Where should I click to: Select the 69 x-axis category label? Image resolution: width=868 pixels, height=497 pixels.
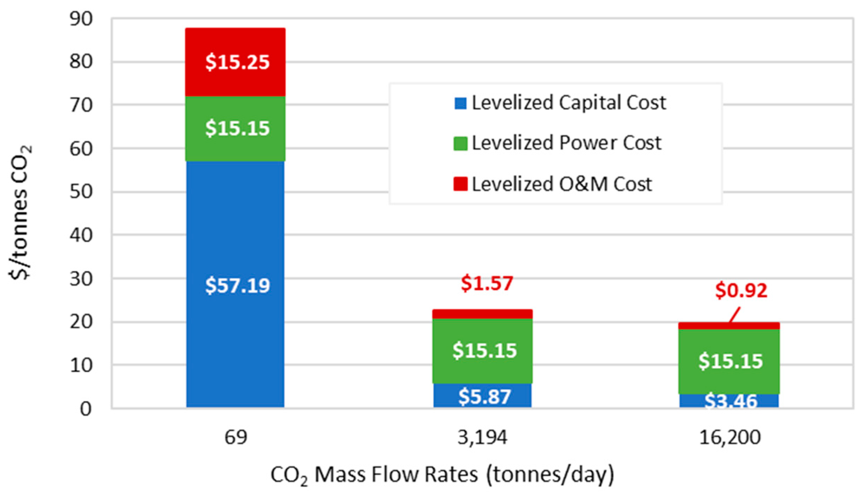pos(236,438)
